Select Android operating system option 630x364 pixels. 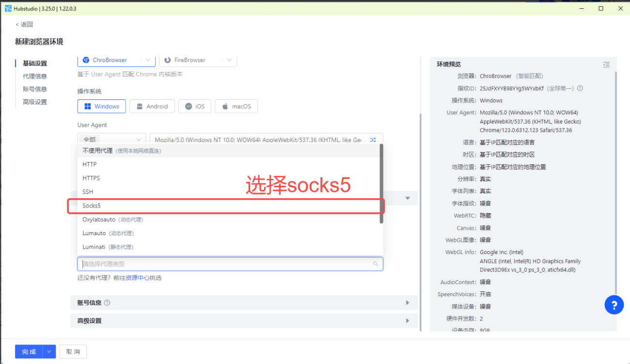point(152,107)
